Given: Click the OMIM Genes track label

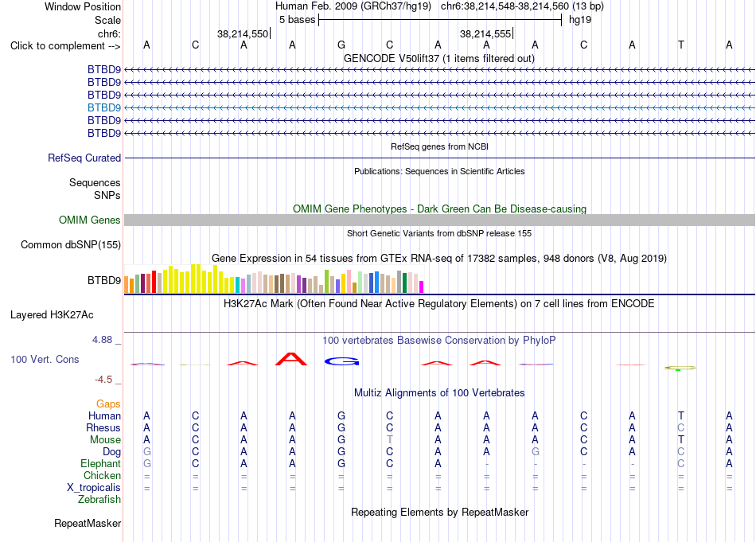Looking at the screenshot, I should coord(90,220).
